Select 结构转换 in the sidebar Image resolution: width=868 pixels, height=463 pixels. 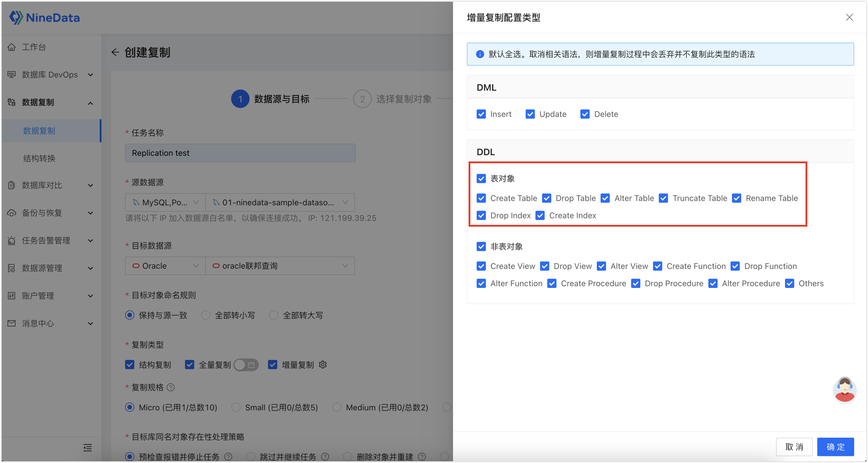pyautogui.click(x=39, y=158)
